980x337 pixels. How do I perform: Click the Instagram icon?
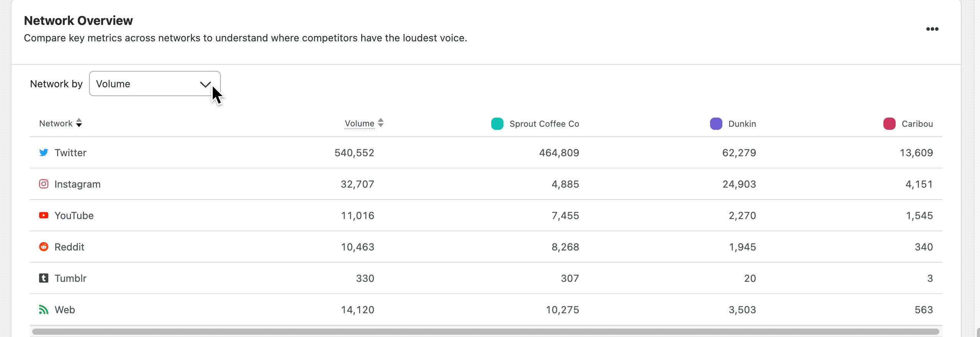point(44,184)
